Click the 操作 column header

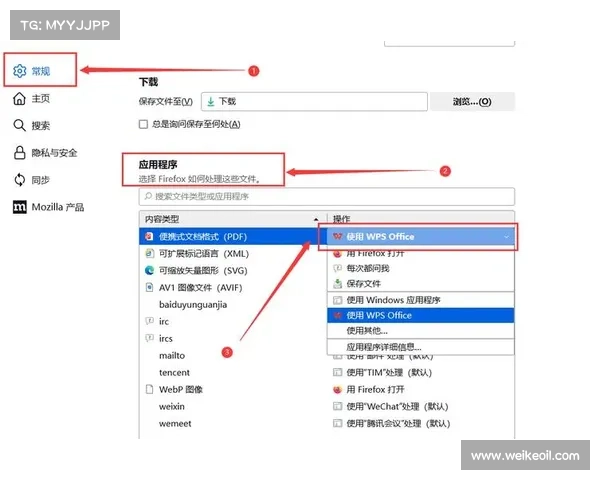pyautogui.click(x=421, y=219)
